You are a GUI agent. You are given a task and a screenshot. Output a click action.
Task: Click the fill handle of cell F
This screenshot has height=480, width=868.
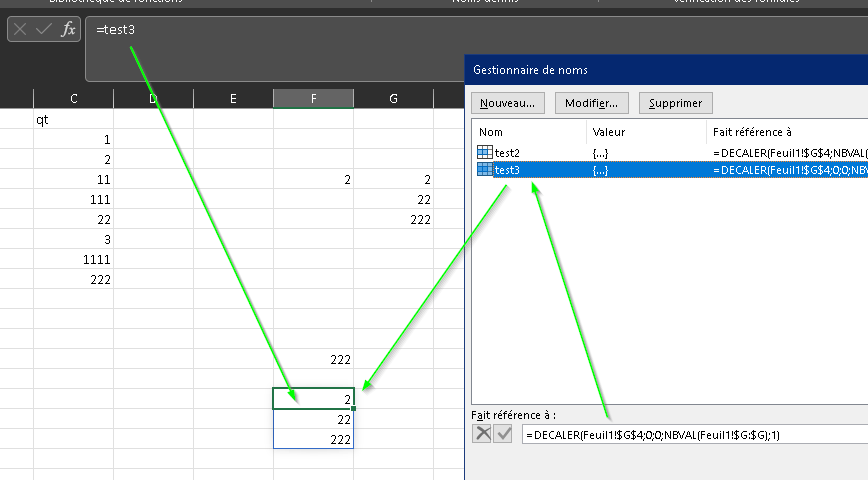353,409
